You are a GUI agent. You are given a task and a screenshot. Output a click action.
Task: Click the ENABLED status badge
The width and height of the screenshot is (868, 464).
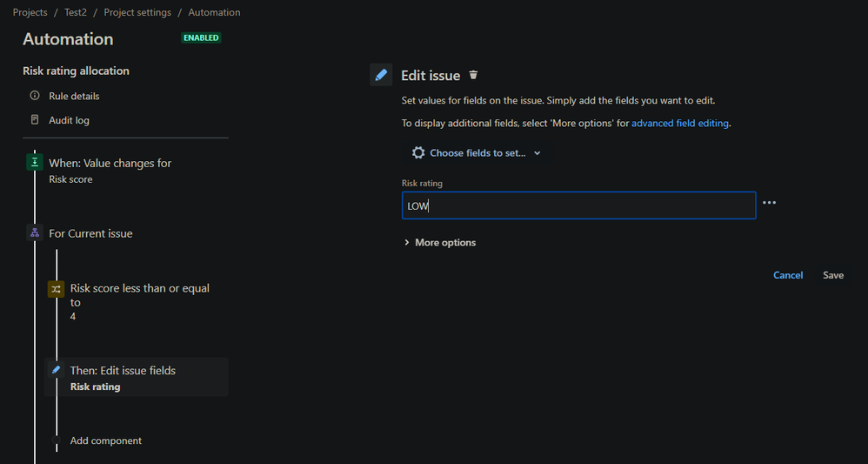[x=201, y=37]
